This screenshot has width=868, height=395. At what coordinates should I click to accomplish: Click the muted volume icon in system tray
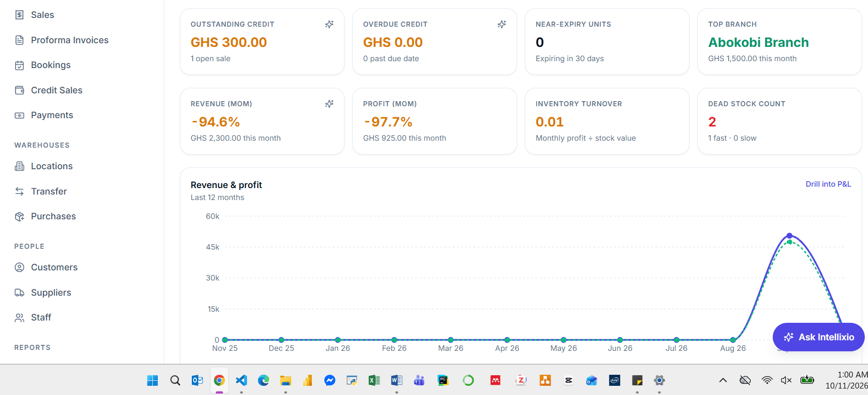(x=786, y=380)
